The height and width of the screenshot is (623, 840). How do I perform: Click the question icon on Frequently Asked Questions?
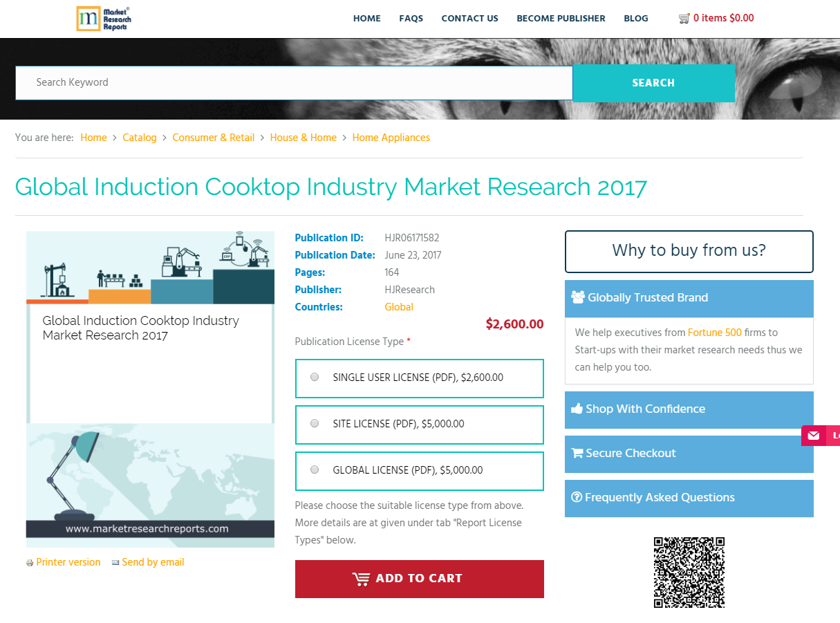coord(577,497)
